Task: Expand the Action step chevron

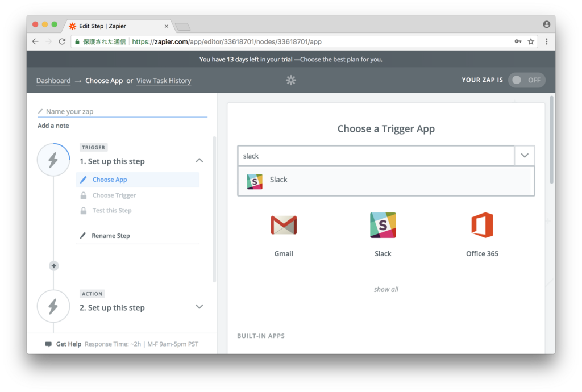Action: (199, 307)
